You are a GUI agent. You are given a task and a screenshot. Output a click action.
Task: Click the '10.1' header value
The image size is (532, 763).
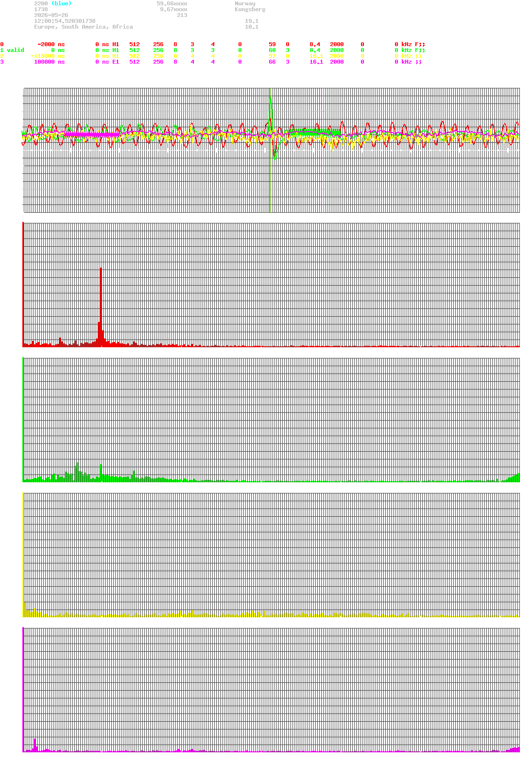pos(252,27)
